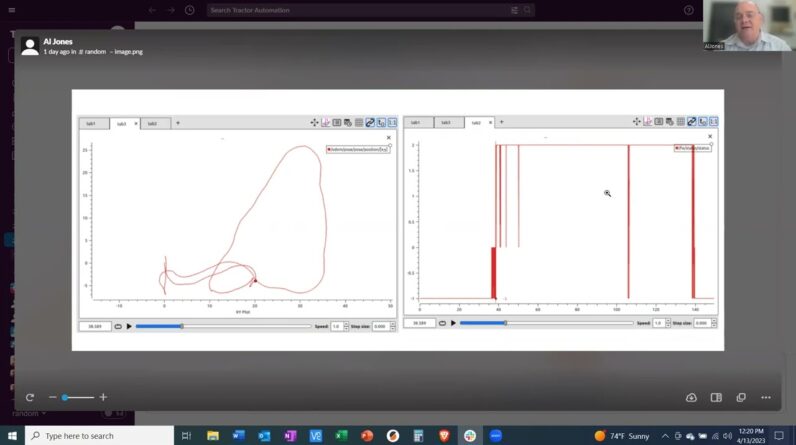Click the help question mark icon
This screenshot has width=796, height=445.
click(x=688, y=10)
